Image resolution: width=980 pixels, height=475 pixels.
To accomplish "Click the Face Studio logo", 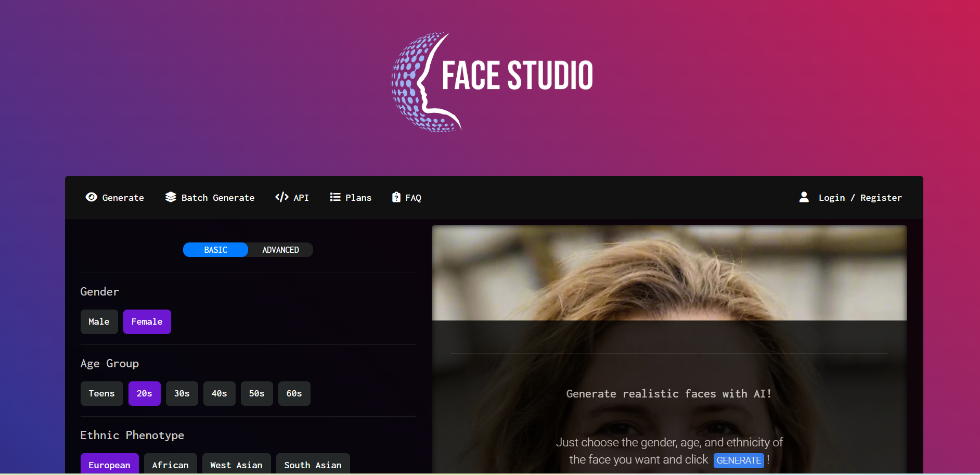I will click(x=492, y=82).
